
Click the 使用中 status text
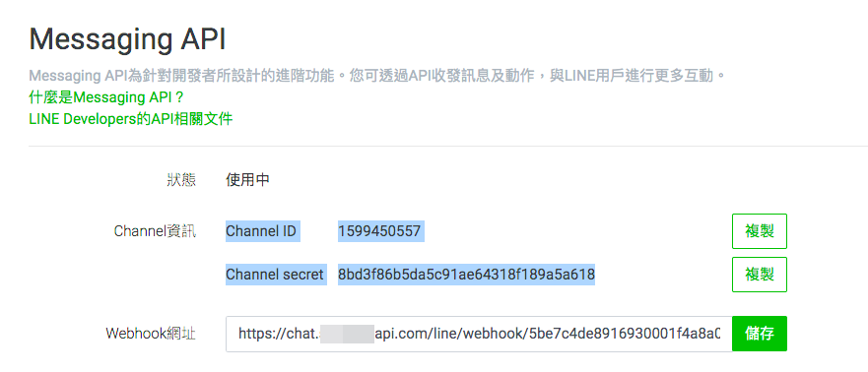pos(247,180)
